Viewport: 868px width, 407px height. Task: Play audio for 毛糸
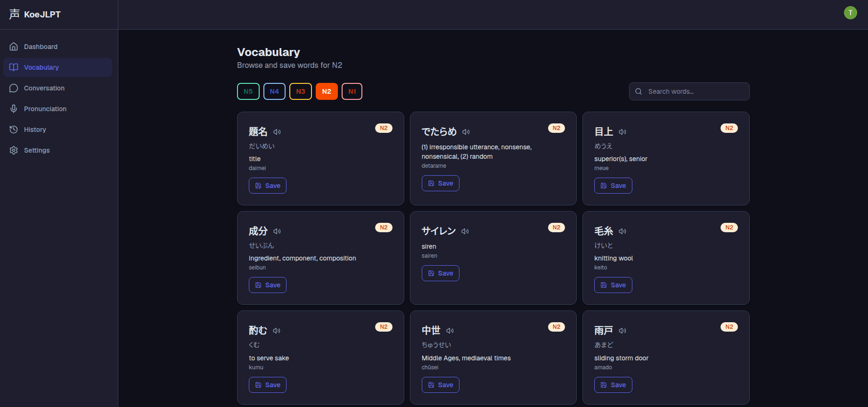[622, 231]
